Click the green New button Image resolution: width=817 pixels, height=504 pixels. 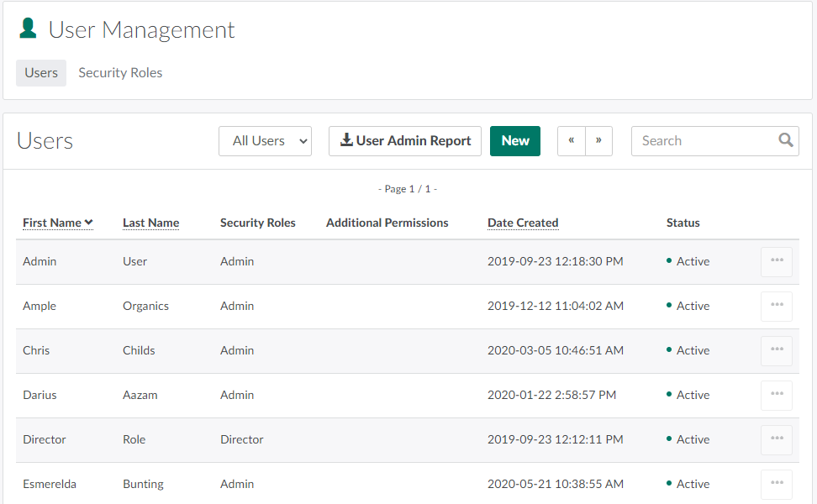tap(514, 141)
